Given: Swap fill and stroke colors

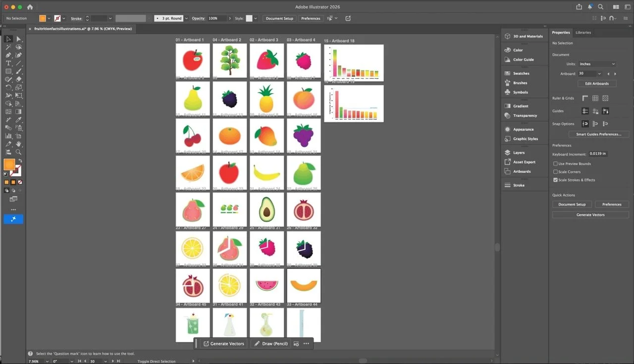Looking at the screenshot, I should (x=20, y=161).
